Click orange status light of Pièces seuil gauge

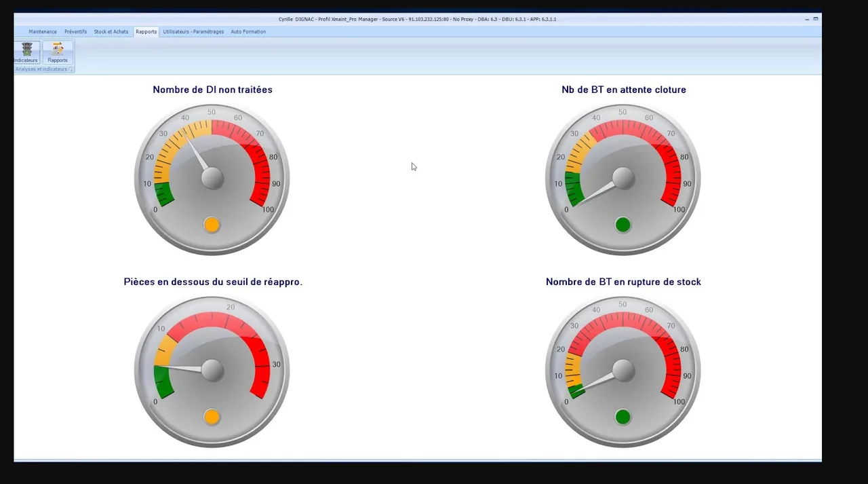212,417
